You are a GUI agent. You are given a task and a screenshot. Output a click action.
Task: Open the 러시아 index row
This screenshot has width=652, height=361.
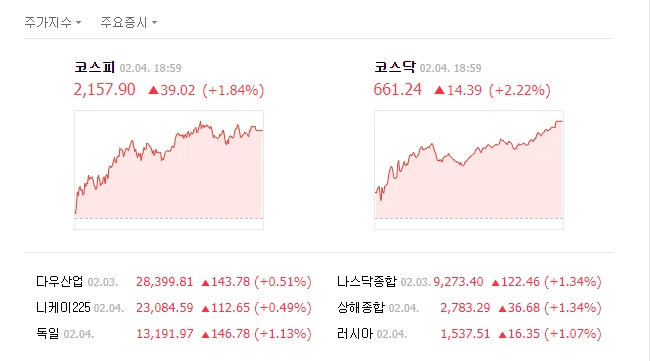click(x=469, y=334)
